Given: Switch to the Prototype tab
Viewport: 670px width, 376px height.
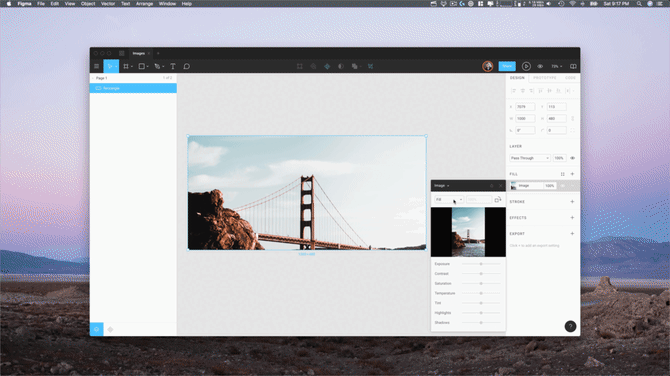Looking at the screenshot, I should point(544,78).
